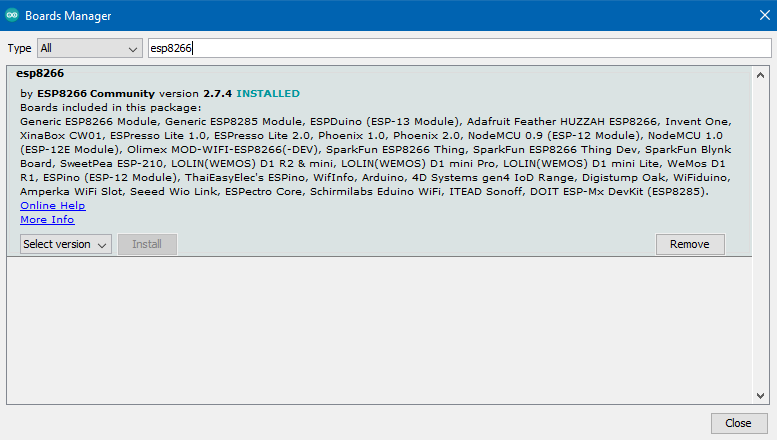Click the ESP8266 Community author text

[96, 93]
